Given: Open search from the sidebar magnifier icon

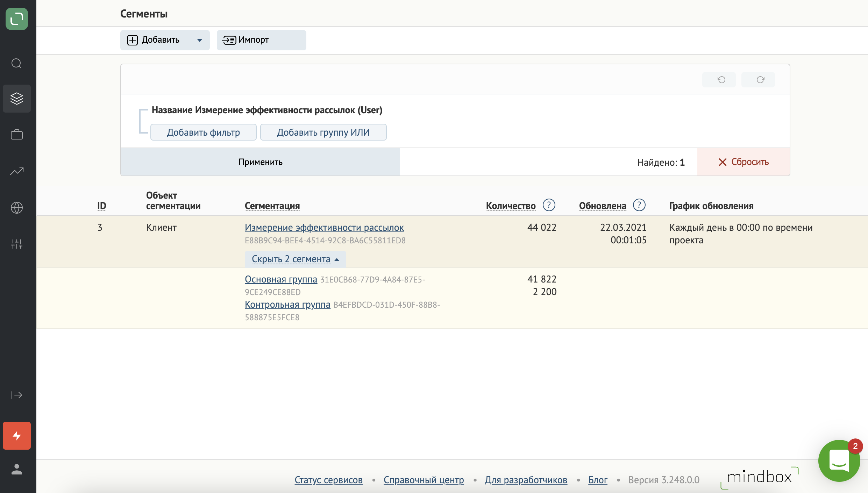Looking at the screenshot, I should tap(16, 63).
